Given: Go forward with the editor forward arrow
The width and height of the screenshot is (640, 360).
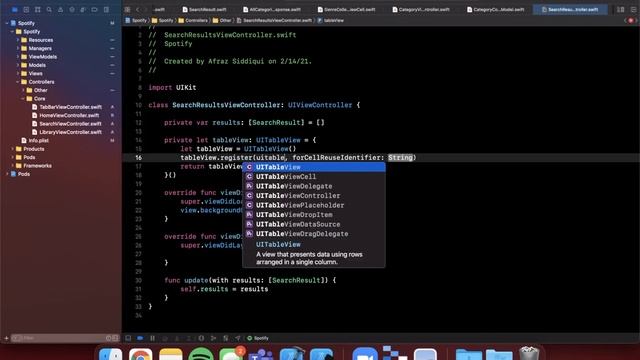Looking at the screenshot, I should point(146,9).
